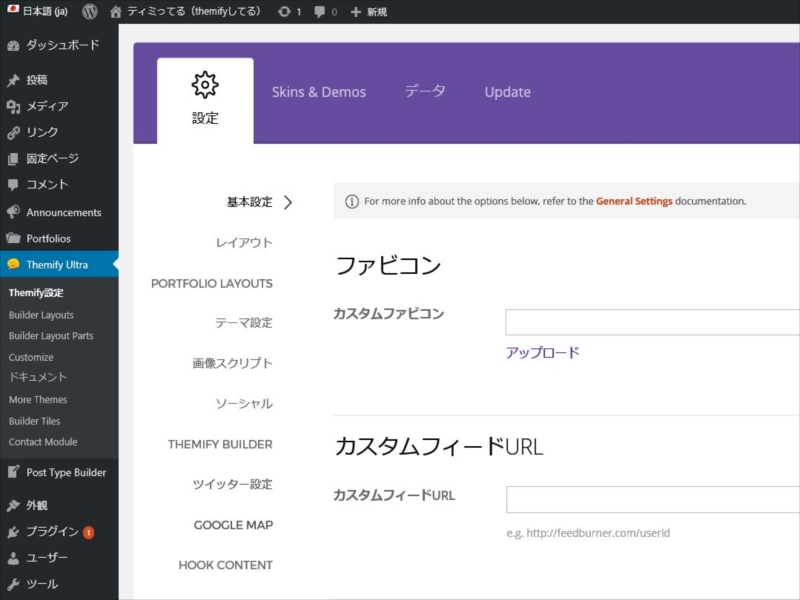Screen dimensions: 800x600
Task: Open the Announcements menu label
Action: pos(64,212)
